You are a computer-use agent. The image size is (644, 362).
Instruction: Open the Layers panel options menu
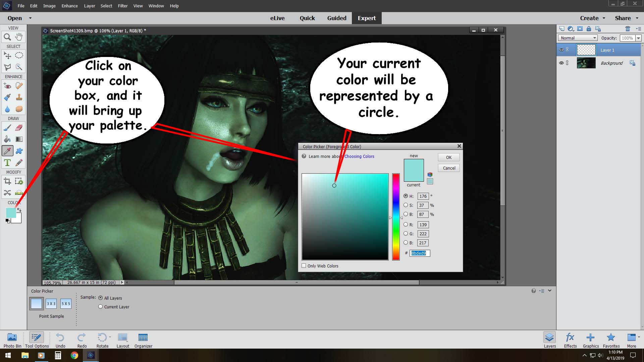638,29
